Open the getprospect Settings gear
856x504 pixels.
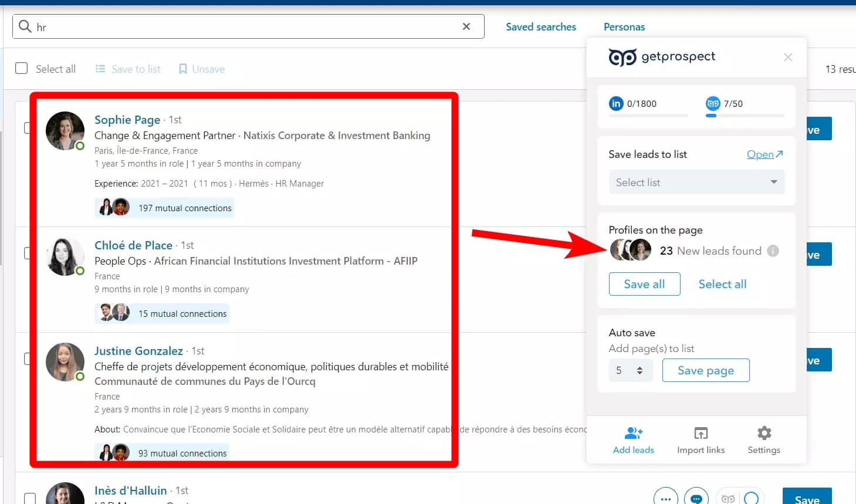(x=763, y=433)
